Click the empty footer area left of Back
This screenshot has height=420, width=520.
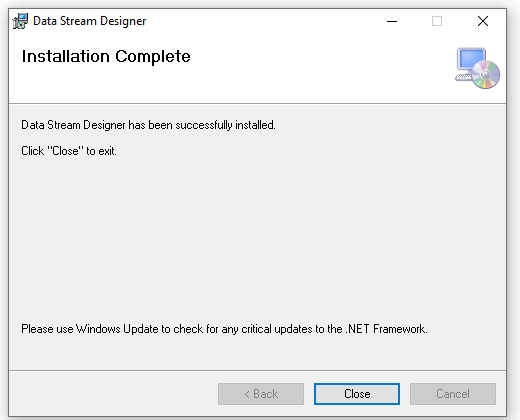click(113, 394)
